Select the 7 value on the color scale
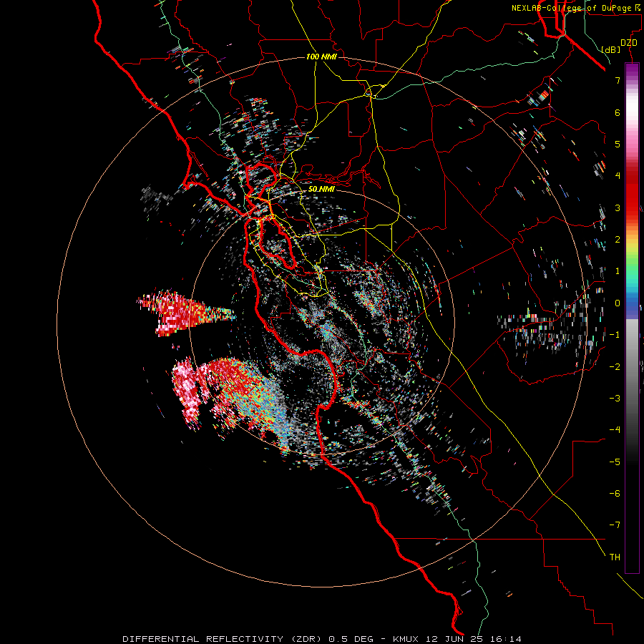 (618, 80)
